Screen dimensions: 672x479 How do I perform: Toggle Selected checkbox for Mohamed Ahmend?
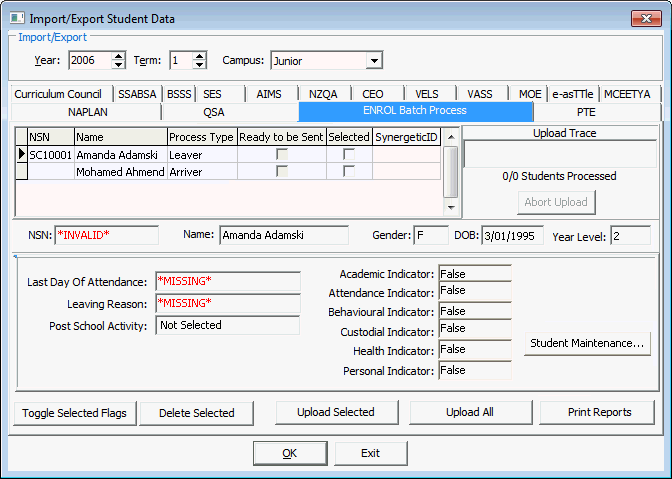(x=349, y=171)
